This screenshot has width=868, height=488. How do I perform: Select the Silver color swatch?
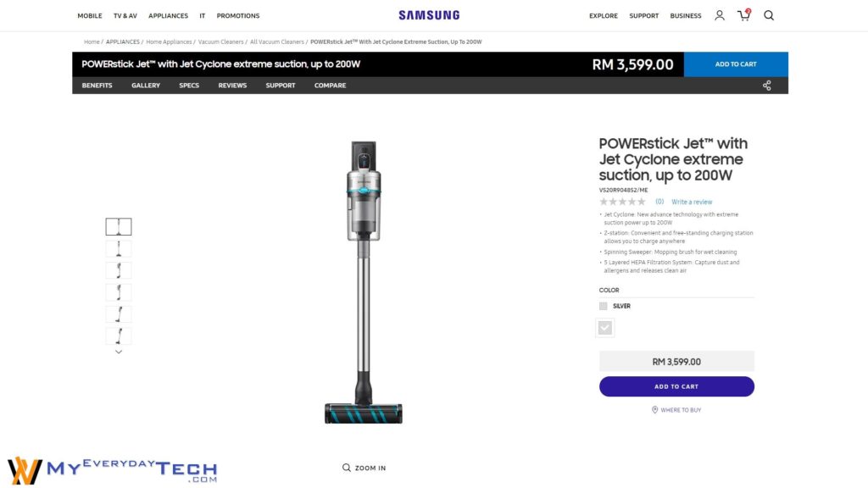point(604,306)
